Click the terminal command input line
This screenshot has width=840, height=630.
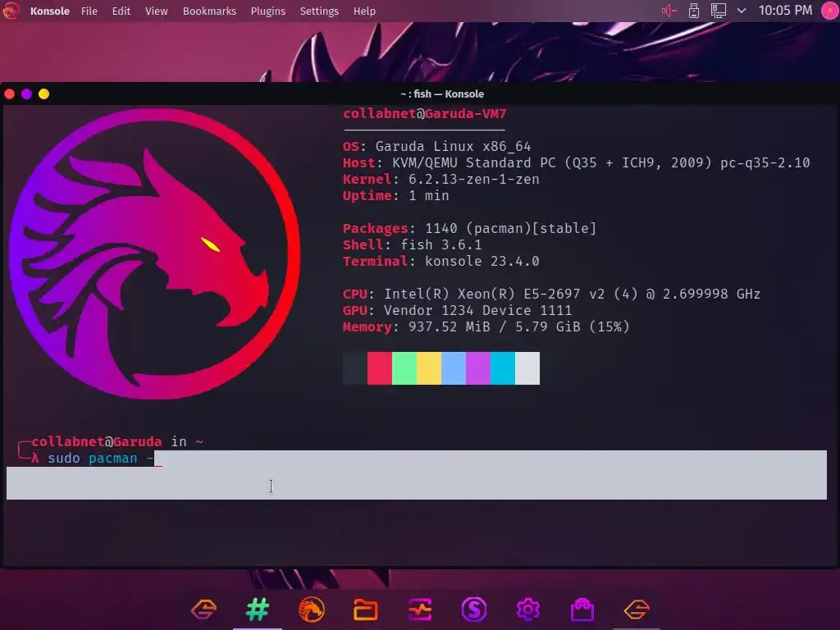pos(416,459)
